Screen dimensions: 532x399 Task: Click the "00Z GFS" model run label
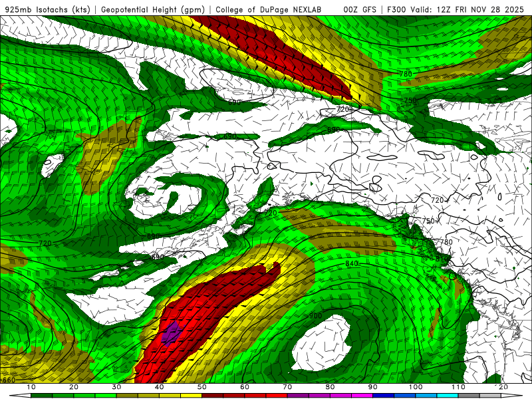click(x=360, y=9)
